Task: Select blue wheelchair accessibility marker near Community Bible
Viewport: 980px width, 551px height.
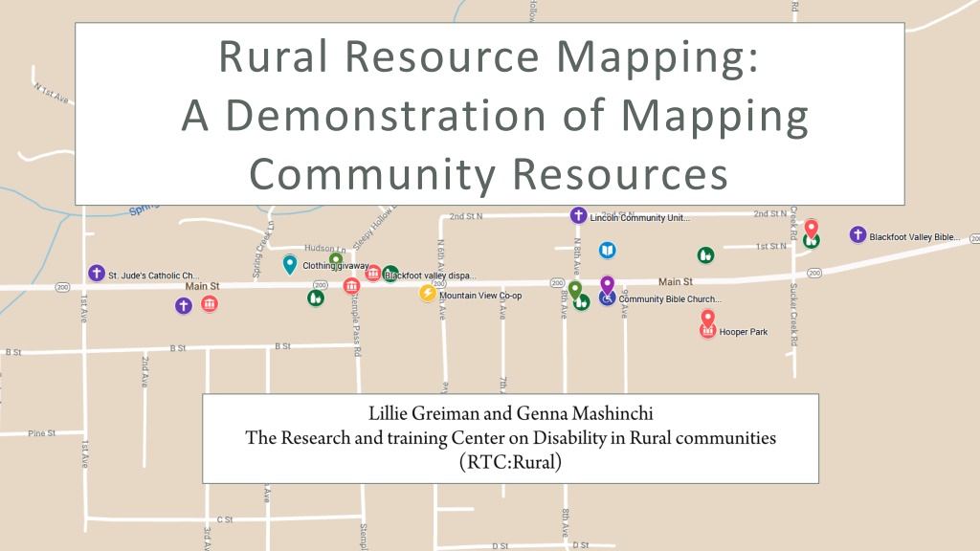Action: click(607, 299)
